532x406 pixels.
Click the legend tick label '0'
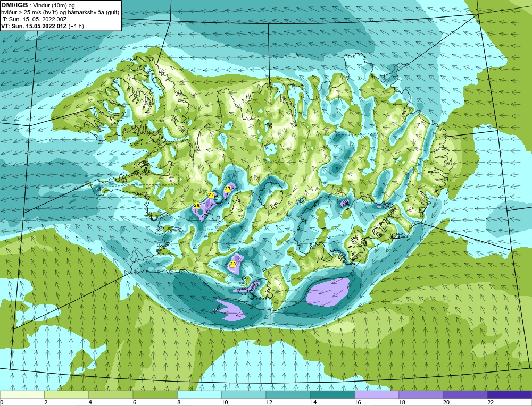point(2,402)
